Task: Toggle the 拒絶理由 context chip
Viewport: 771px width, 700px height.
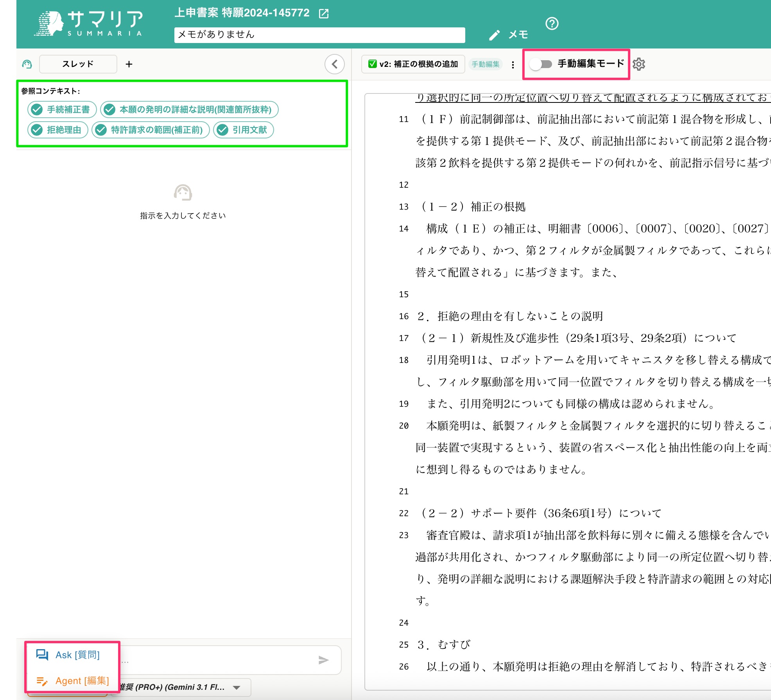Action: click(x=58, y=130)
